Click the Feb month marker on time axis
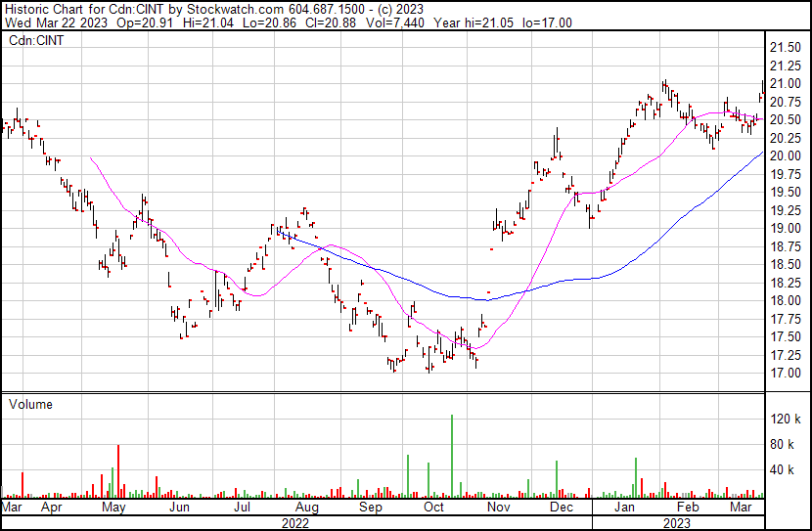Viewport: 812px width, 531px height. pyautogui.click(x=688, y=509)
